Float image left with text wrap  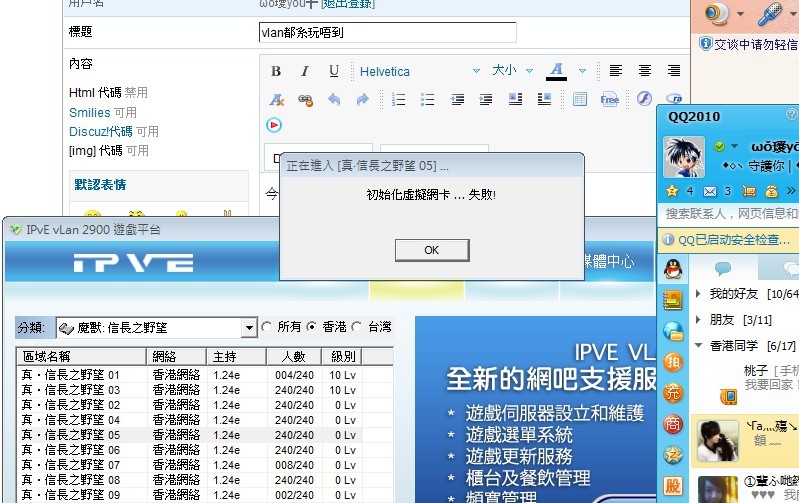[515, 99]
